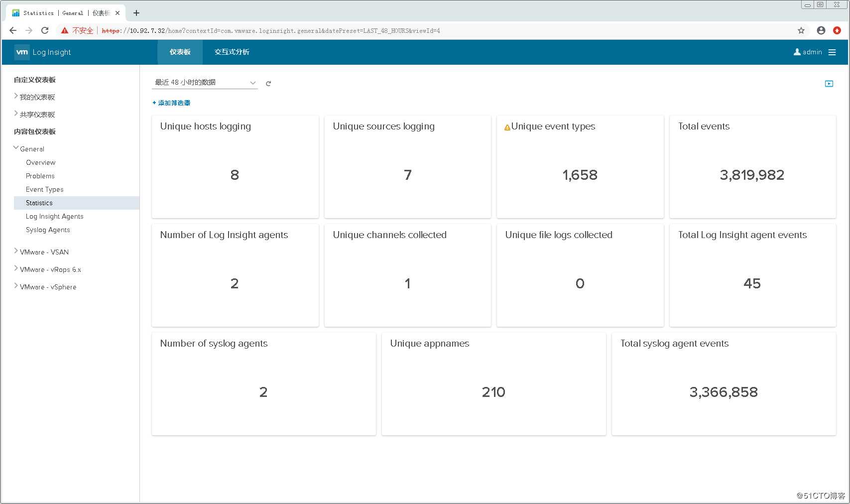Open the Problems dashboard

coord(40,176)
